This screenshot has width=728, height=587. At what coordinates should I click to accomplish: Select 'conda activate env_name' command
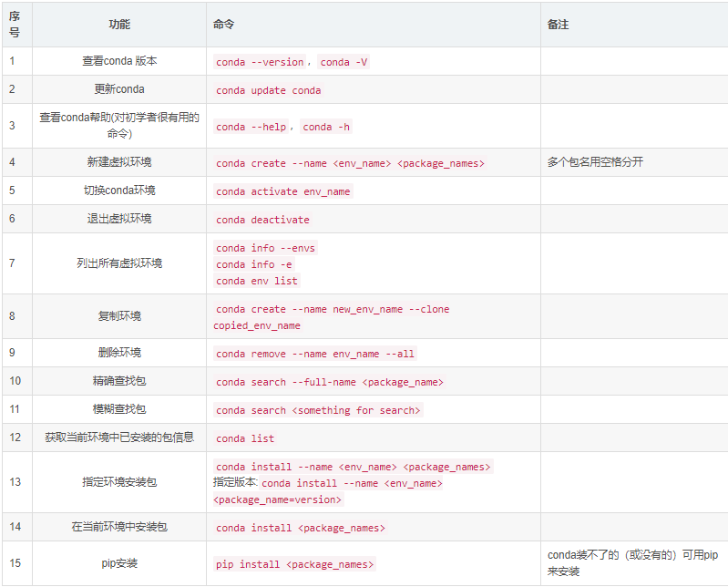click(x=283, y=191)
